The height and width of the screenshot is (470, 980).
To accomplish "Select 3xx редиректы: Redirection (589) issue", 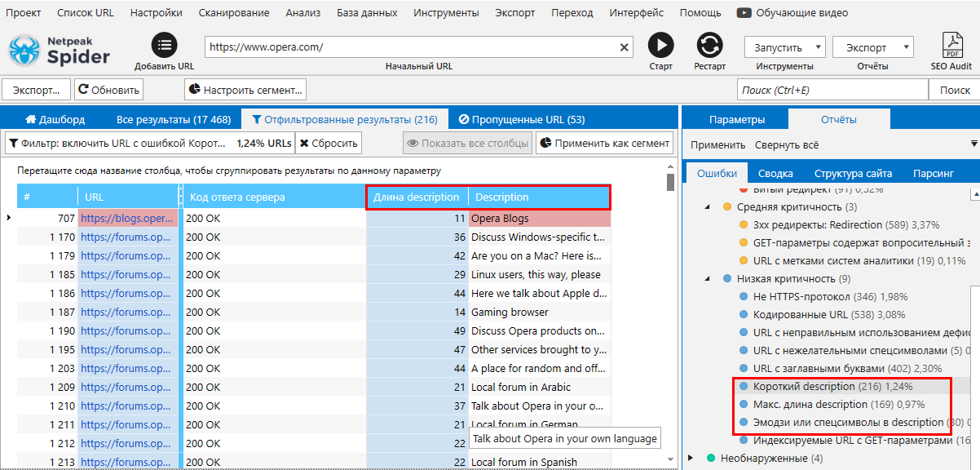I will [x=839, y=224].
